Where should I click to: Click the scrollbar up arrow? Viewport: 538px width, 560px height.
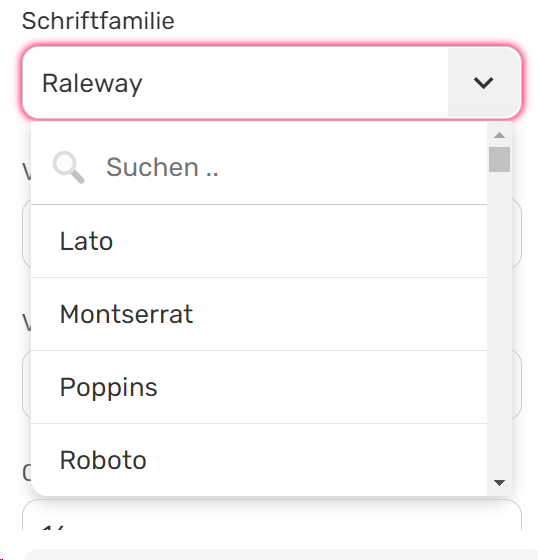499,135
